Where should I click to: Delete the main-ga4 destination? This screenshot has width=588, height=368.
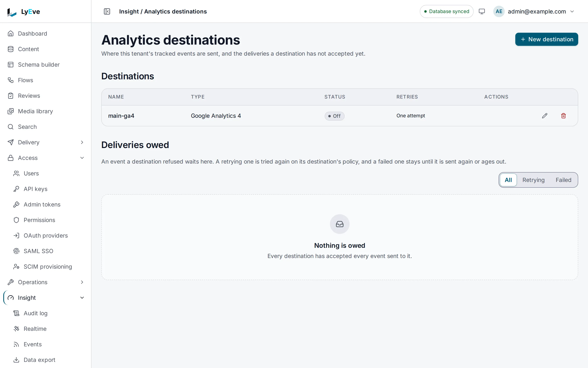563,116
